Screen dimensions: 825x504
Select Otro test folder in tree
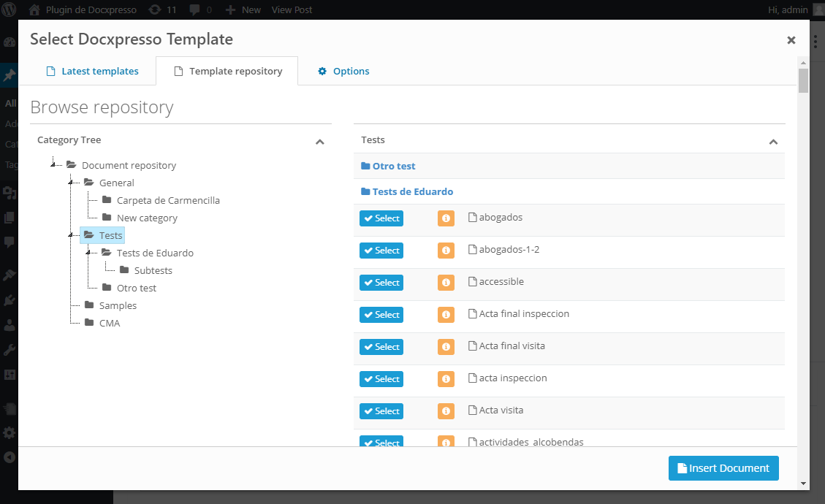point(136,288)
